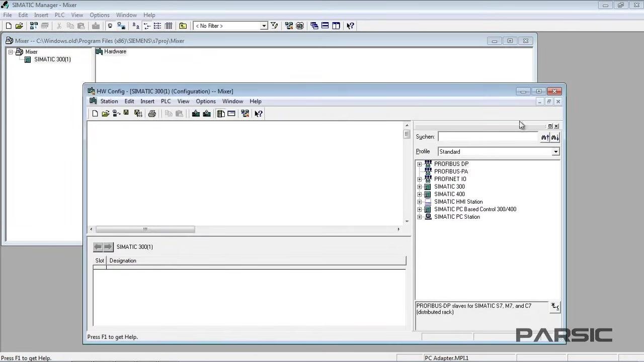
Task: Click Upload to PG icon in HW Config
Action: tap(207, 114)
